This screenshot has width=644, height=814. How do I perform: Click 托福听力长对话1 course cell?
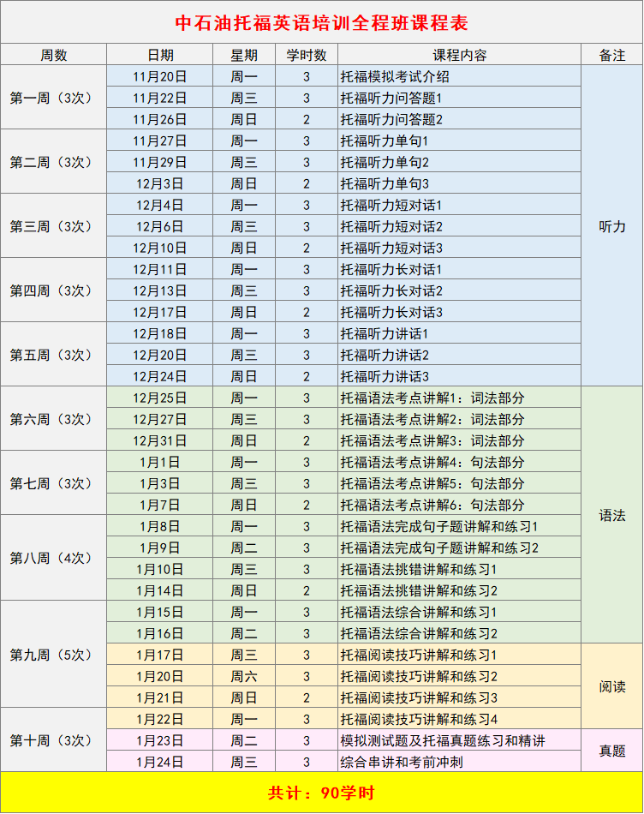coord(459,269)
